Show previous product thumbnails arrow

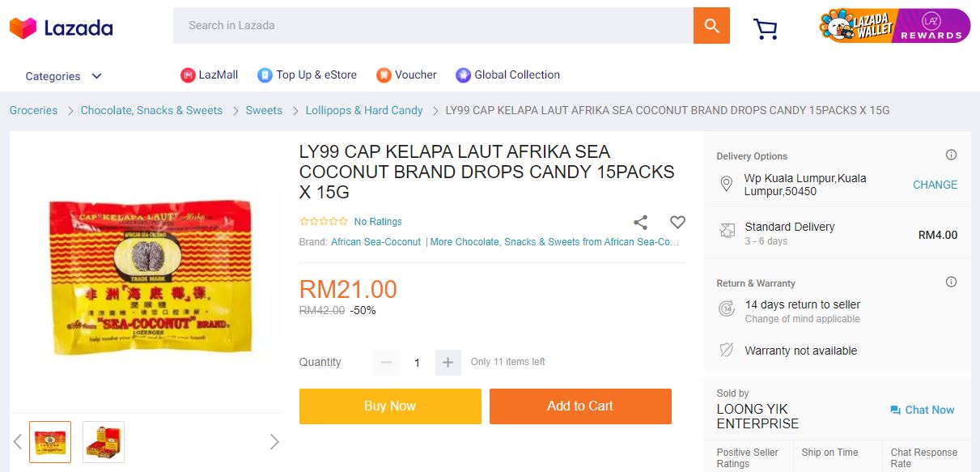coord(18,441)
